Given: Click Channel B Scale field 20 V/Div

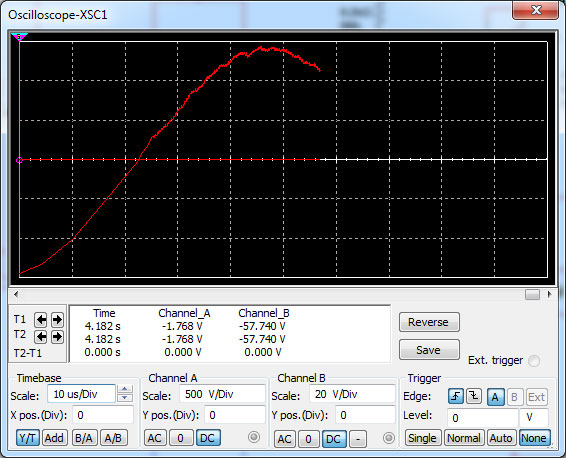Looking at the screenshot, I should (352, 394).
